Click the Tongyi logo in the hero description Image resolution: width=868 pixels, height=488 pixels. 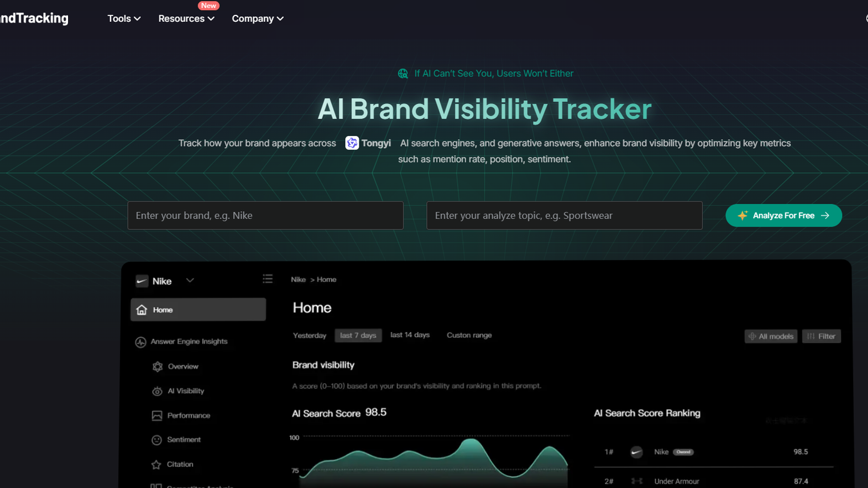pyautogui.click(x=352, y=143)
